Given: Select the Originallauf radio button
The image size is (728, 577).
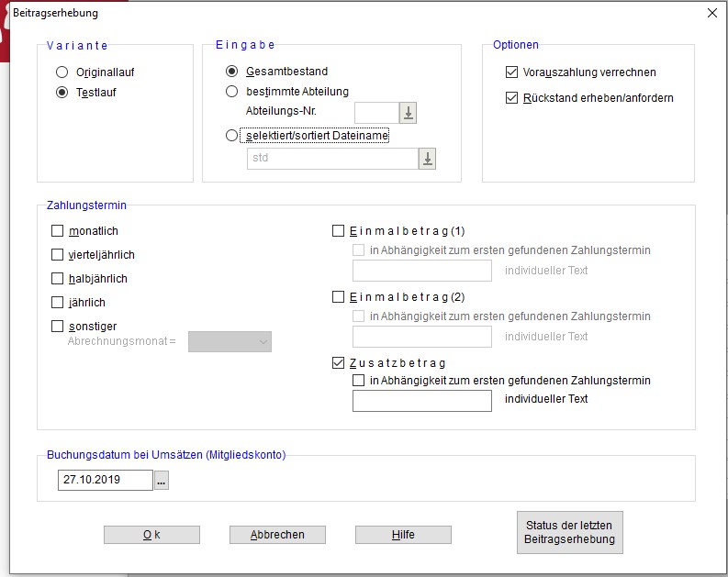Looking at the screenshot, I should coord(62,72).
